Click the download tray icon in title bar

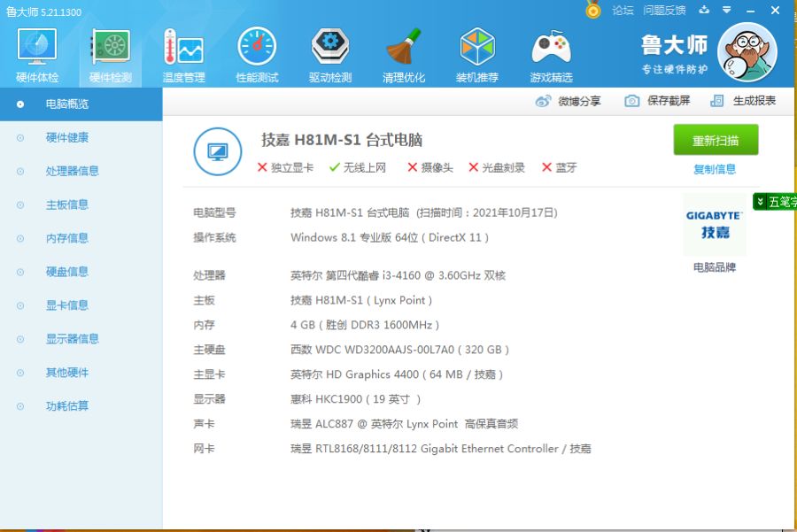704,10
